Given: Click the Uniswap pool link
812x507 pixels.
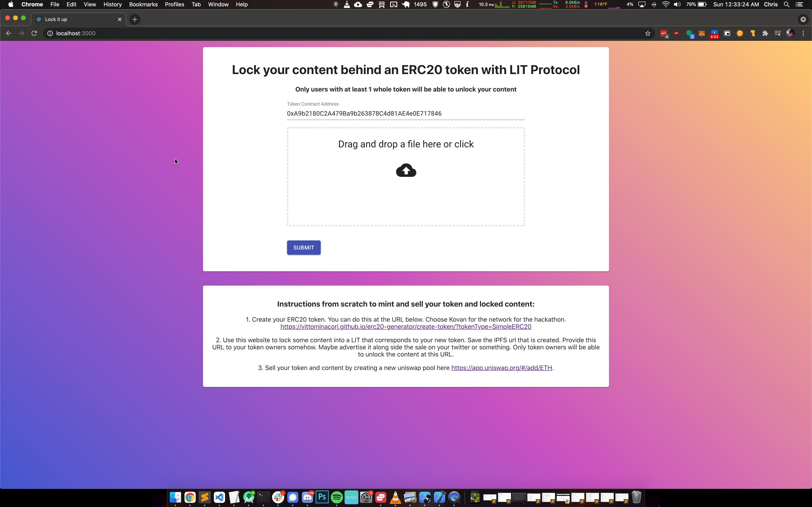Looking at the screenshot, I should click(x=502, y=367).
